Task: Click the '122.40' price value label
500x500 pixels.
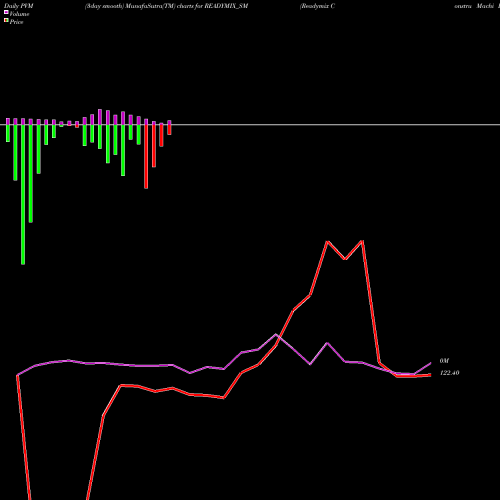Action: point(450,373)
